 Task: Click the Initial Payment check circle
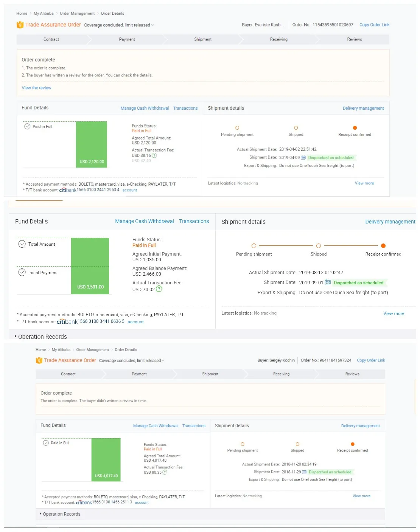[22, 272]
